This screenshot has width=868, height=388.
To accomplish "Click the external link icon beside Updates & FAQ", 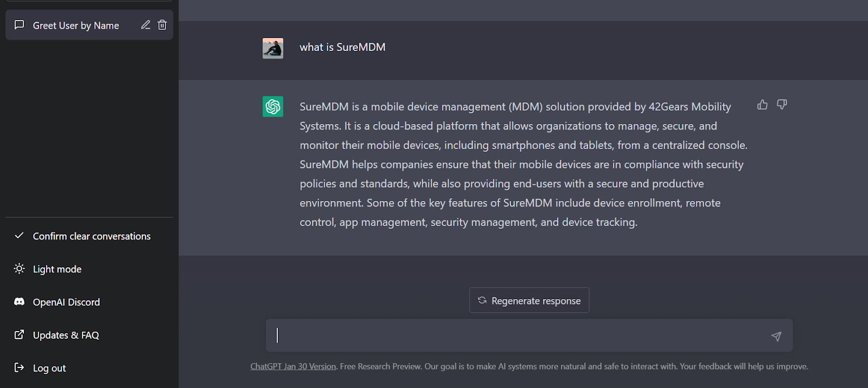I will point(20,335).
